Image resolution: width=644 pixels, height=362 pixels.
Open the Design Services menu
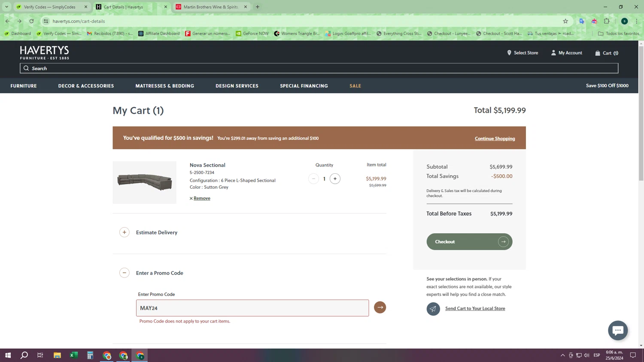pos(237,86)
